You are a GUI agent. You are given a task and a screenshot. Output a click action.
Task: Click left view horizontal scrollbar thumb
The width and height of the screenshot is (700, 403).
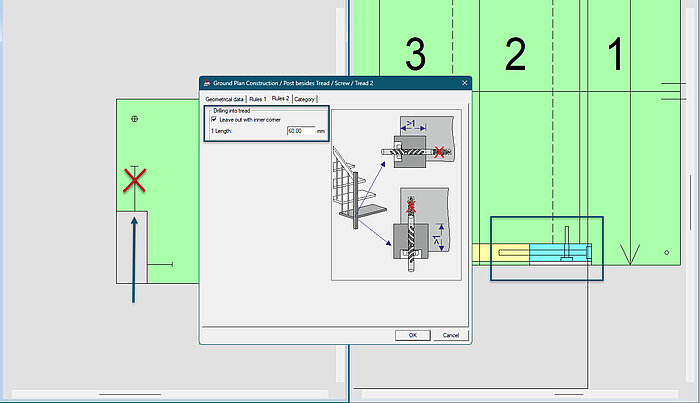[130, 395]
